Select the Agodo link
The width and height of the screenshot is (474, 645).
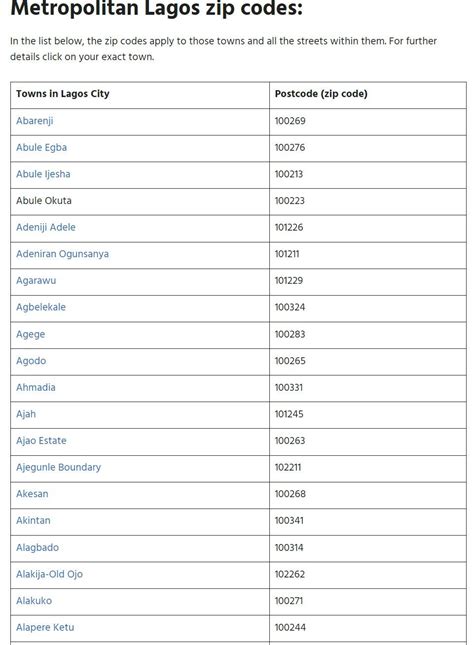coord(31,361)
